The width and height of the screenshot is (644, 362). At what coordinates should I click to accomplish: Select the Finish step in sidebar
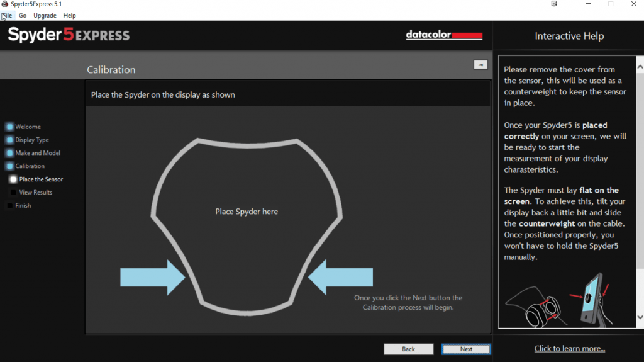23,206
